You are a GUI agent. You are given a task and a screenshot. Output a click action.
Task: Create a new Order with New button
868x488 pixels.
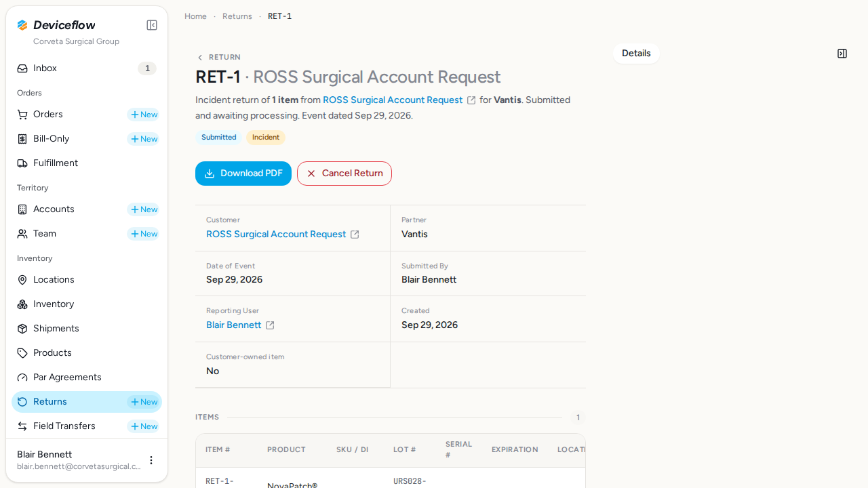144,115
